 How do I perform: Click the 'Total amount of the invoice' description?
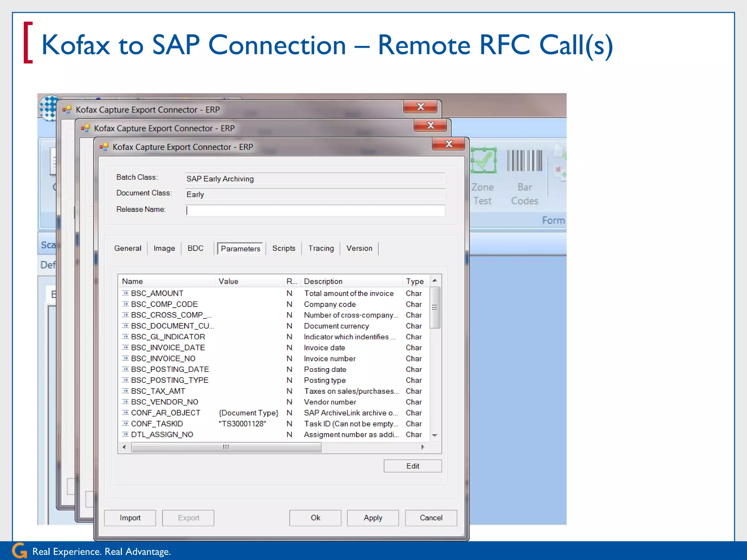coord(349,293)
